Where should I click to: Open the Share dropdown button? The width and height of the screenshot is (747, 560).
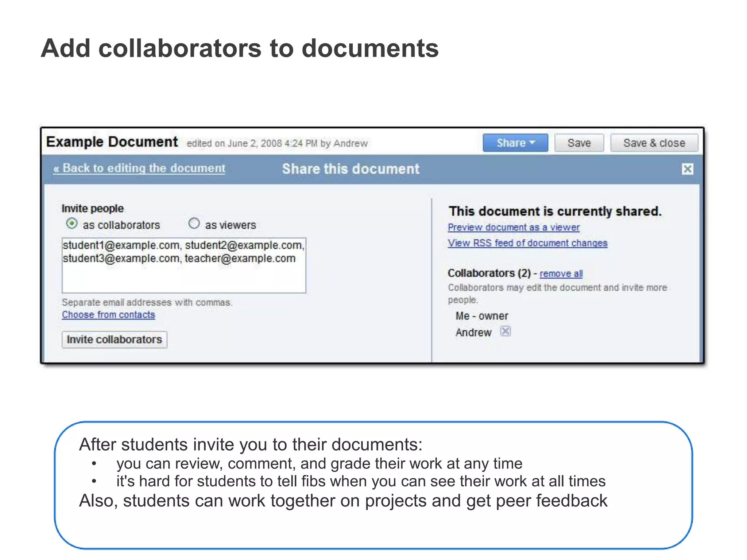[x=515, y=143]
